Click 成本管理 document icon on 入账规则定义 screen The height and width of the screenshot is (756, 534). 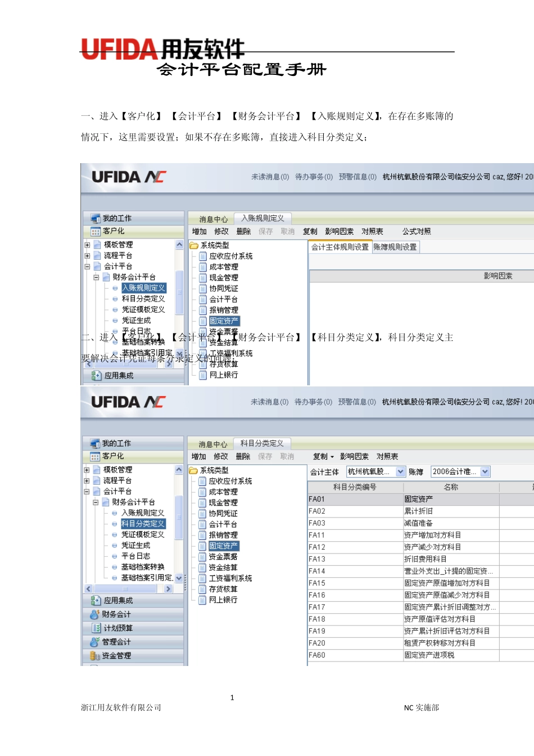tap(203, 267)
